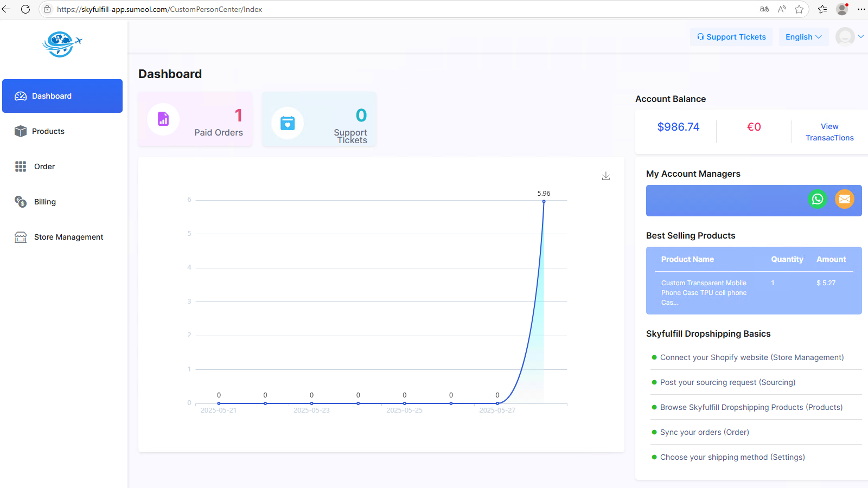Click the Dashboard page heading
This screenshot has height=488, width=868.
pos(170,74)
